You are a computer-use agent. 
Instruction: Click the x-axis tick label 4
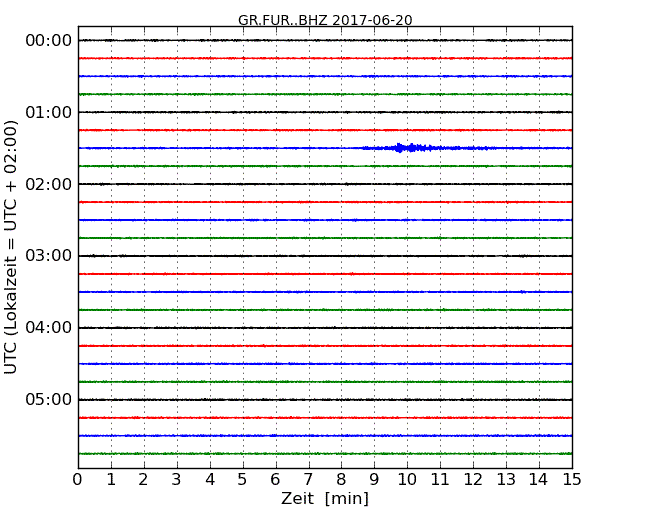[210, 480]
